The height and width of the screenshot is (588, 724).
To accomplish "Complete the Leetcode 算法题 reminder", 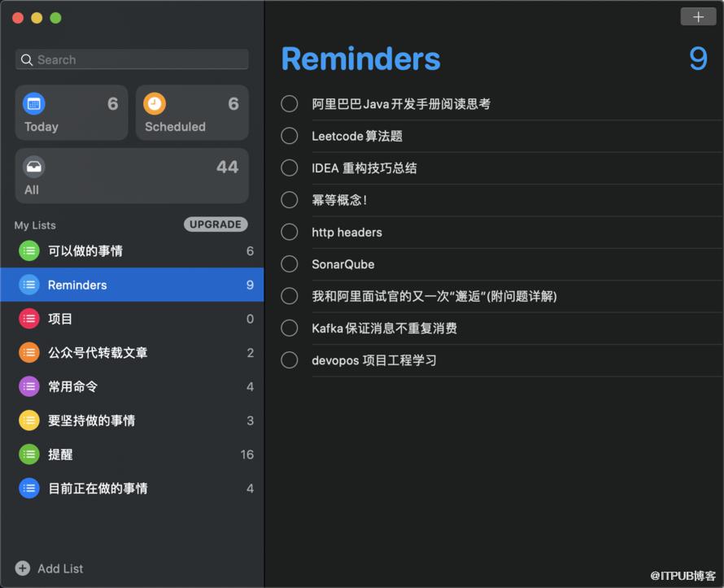I will (290, 136).
